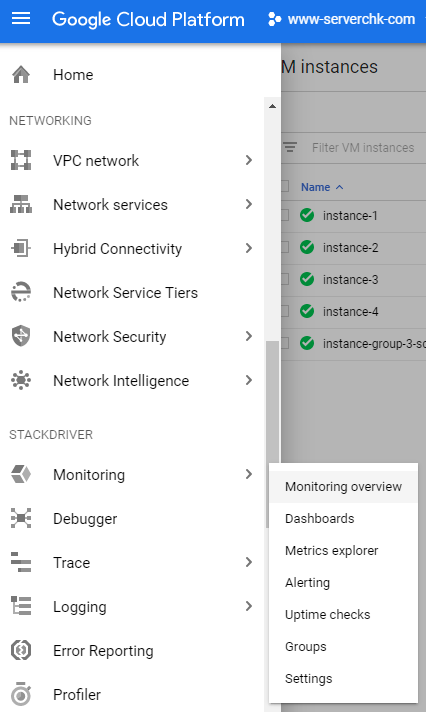The height and width of the screenshot is (712, 426).
Task: Click the Profiler stopwatch icon
Action: tap(21, 694)
